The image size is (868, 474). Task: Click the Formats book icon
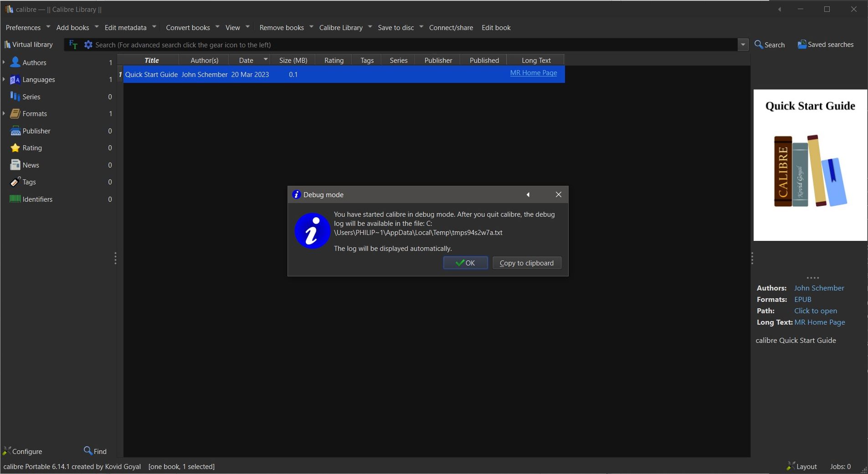pyautogui.click(x=15, y=114)
